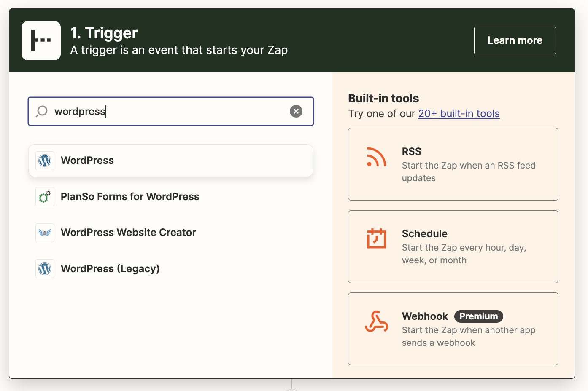Click the WordPress Website Creator wings icon

45,233
